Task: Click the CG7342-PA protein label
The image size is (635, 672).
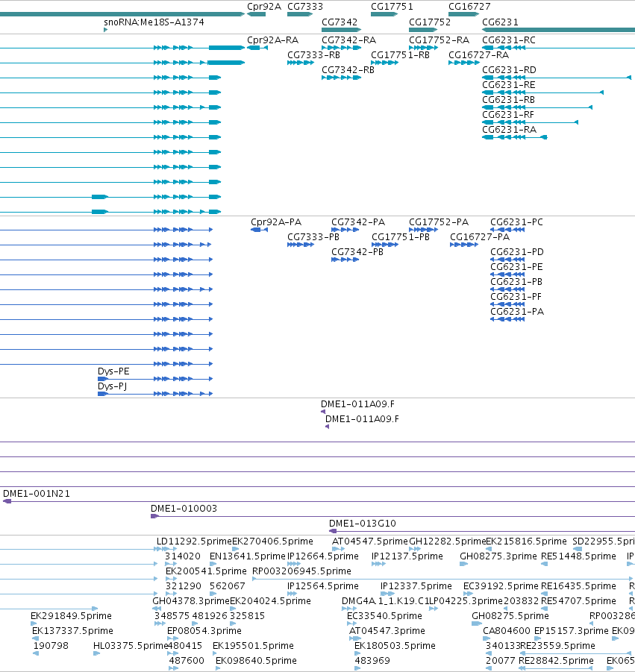Action: (358, 222)
